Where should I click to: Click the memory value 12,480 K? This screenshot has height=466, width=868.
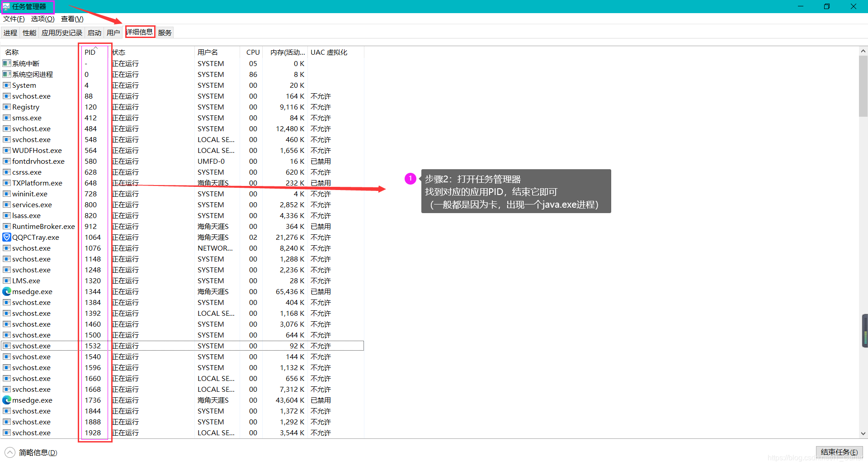pos(290,128)
